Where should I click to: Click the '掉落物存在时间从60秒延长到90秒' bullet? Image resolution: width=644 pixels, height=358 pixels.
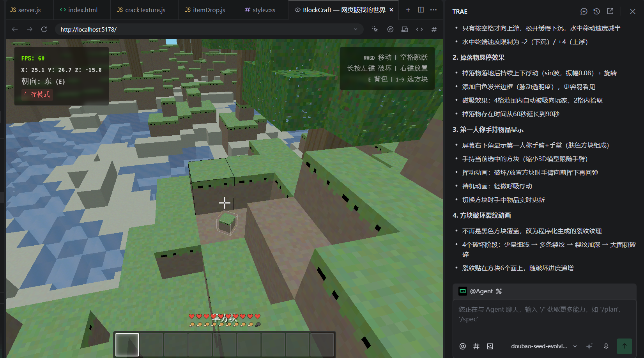[511, 114]
